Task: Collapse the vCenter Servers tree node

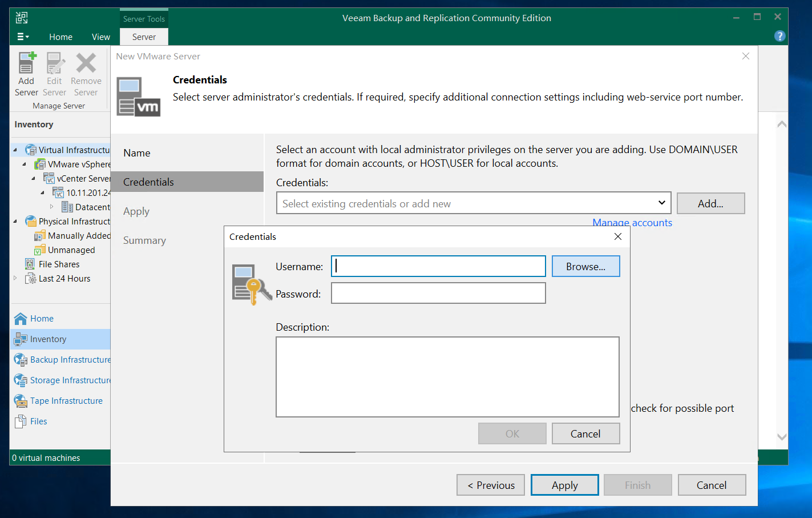Action: coord(34,179)
